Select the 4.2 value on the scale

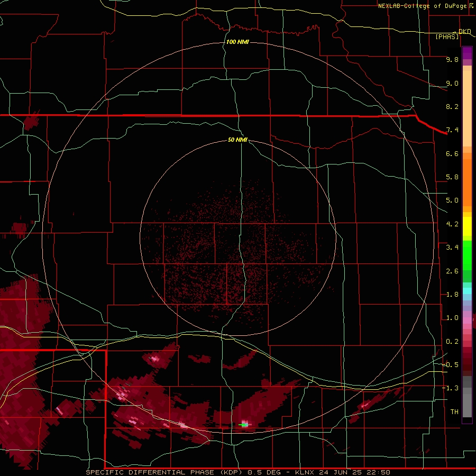[452, 224]
